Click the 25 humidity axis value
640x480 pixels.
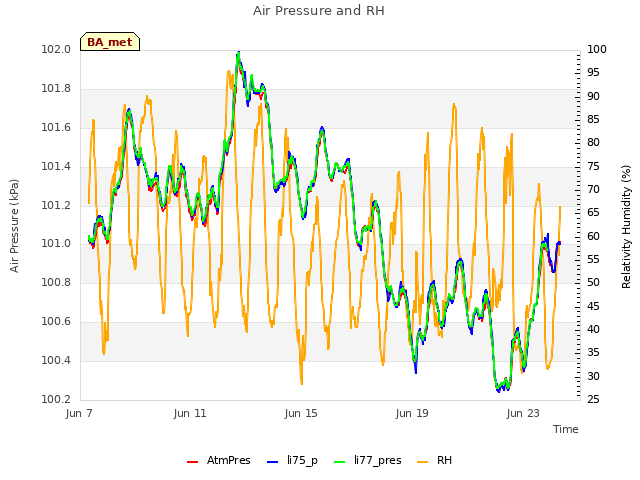click(x=593, y=399)
